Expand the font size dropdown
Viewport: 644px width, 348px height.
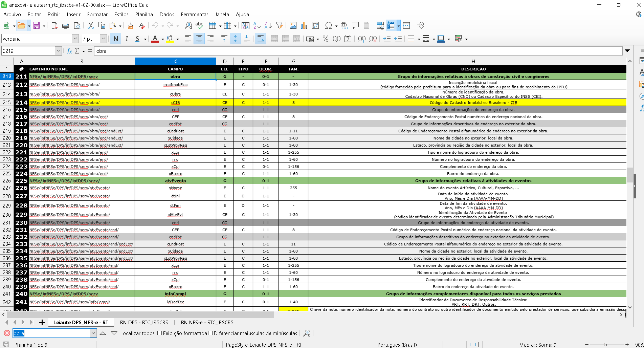pos(104,39)
